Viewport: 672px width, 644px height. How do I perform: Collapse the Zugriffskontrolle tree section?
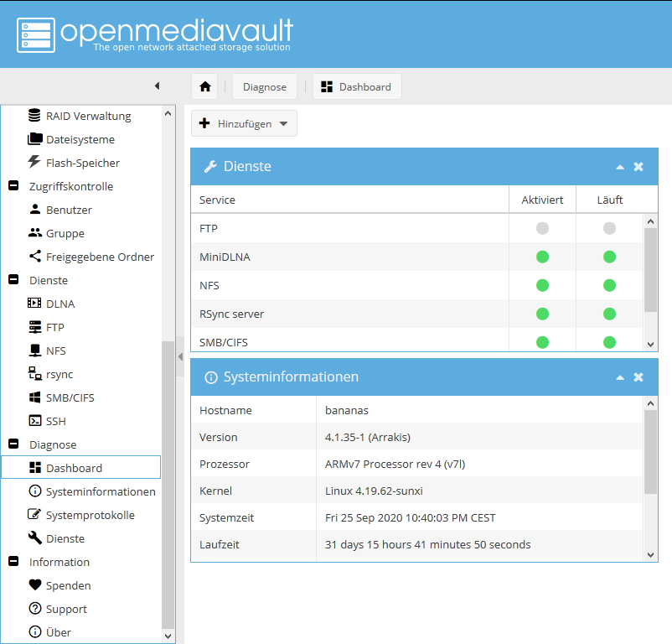[13, 186]
